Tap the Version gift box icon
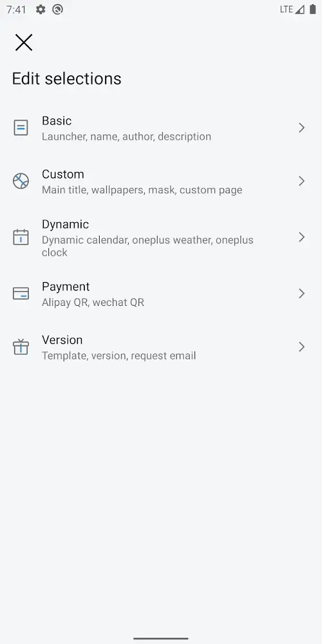The height and width of the screenshot is (644, 322). click(x=21, y=347)
